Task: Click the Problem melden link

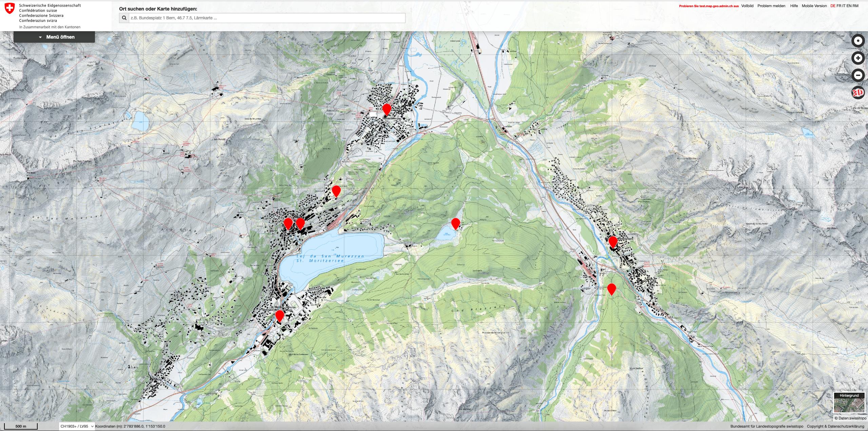Action: point(771,6)
